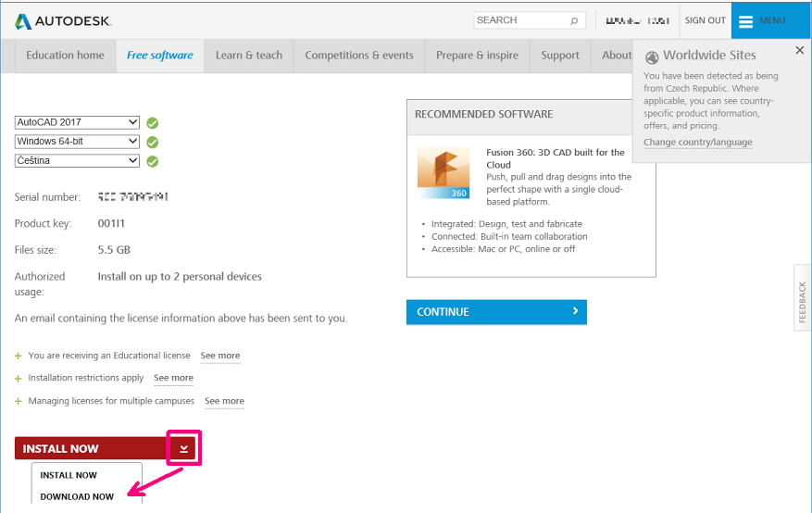Expand plus icon for Educational license

19,356
